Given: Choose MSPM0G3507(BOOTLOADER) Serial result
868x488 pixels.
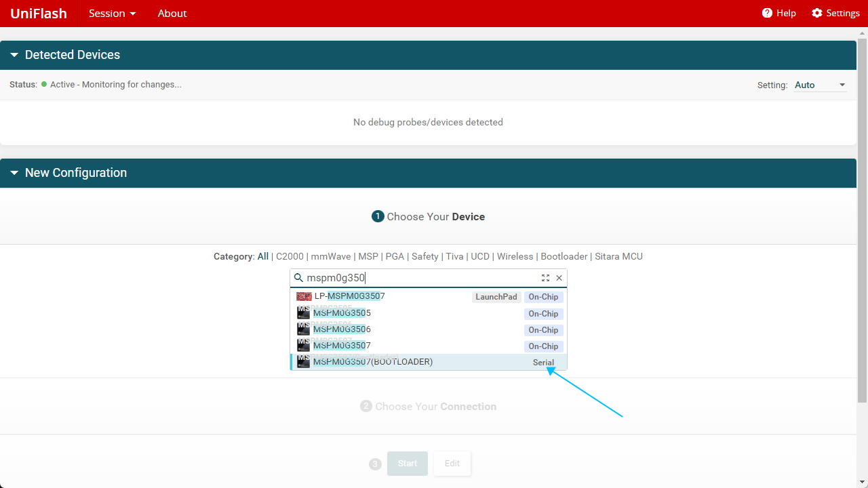Looking at the screenshot, I should (x=429, y=362).
